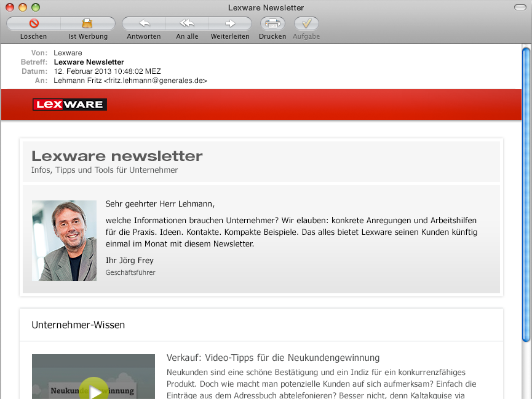Mark message as junk via Ist Werbung
Viewport: 532px width, 399px height.
(x=87, y=23)
